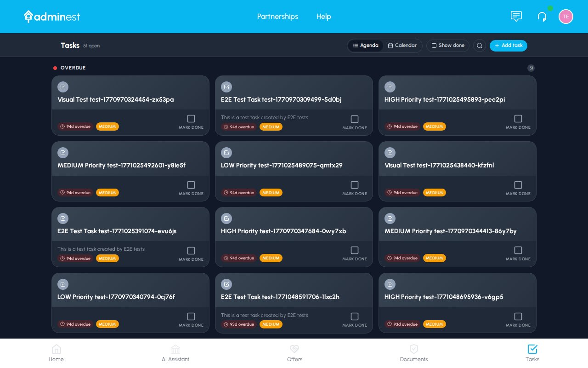This screenshot has width=588, height=368.
Task: Open the support headset icon
Action: tap(542, 17)
